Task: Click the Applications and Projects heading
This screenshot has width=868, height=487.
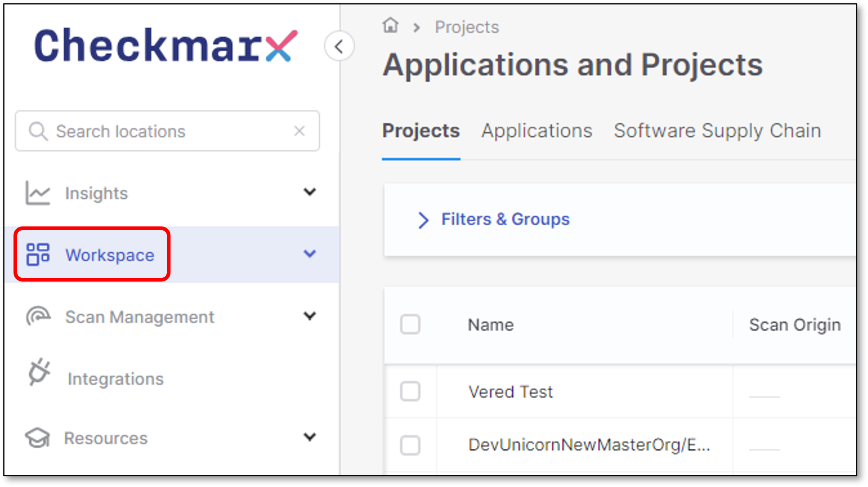Action: [x=573, y=65]
